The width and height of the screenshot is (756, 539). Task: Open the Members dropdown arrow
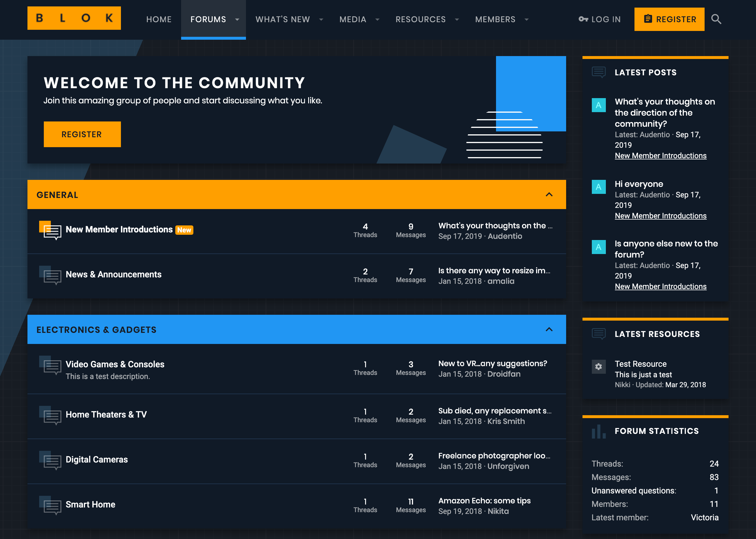click(527, 20)
